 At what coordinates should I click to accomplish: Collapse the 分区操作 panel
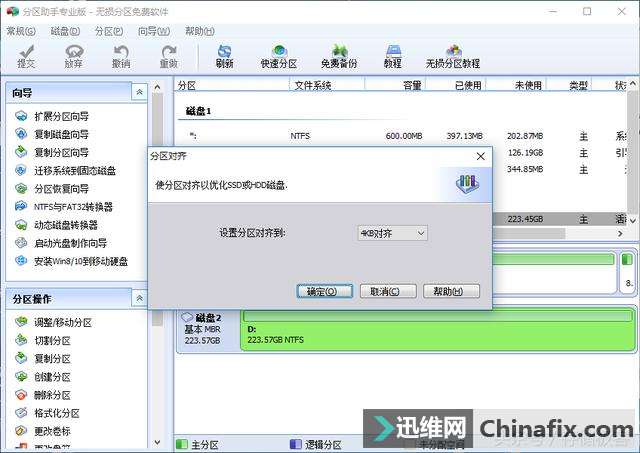139,299
